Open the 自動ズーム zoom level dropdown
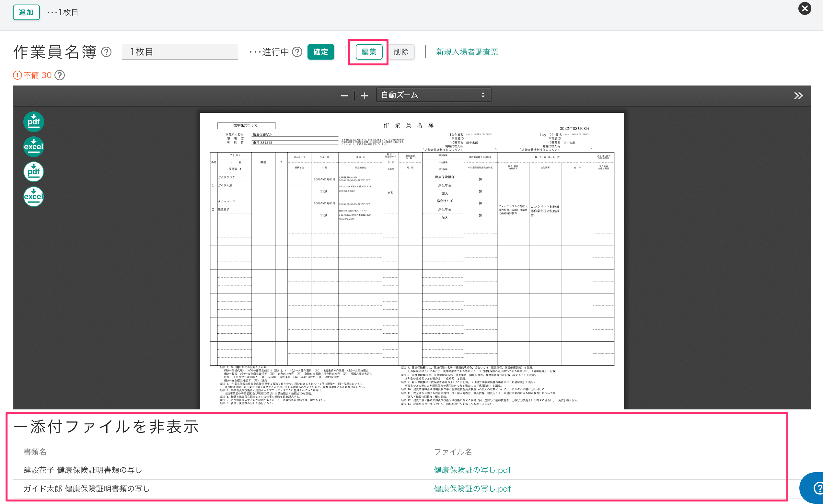 tap(433, 95)
